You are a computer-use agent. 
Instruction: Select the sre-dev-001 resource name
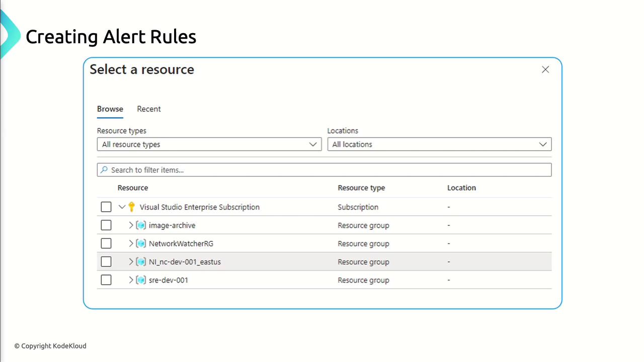click(x=169, y=280)
